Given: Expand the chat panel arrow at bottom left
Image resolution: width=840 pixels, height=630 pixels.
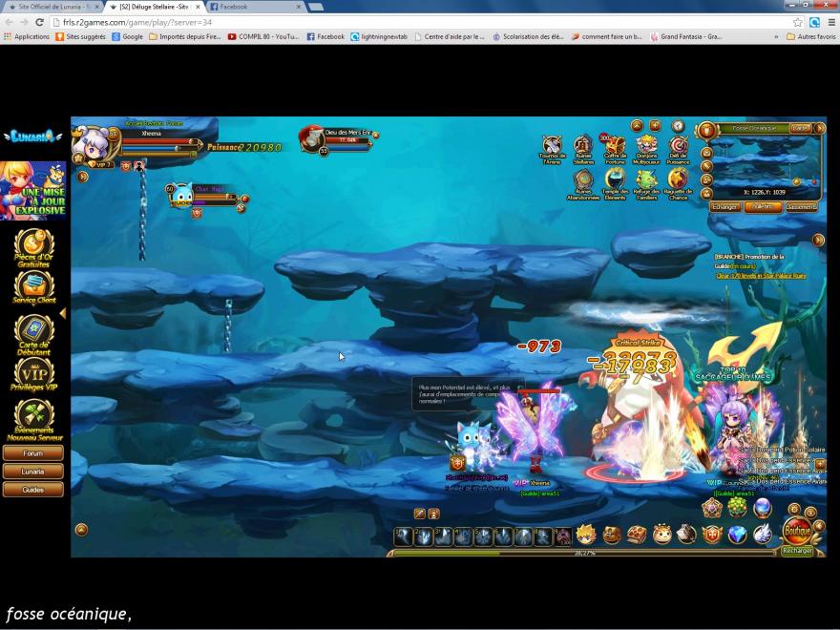Looking at the screenshot, I should tap(81, 529).
